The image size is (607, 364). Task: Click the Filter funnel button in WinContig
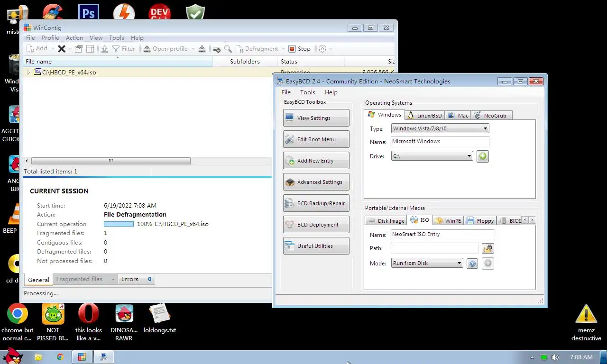point(124,49)
